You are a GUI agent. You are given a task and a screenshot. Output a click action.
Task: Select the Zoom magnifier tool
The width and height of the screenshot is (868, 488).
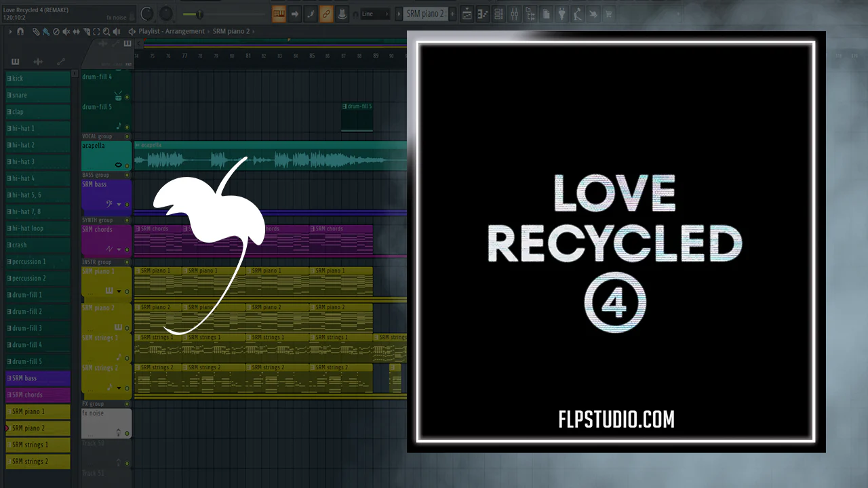107,31
